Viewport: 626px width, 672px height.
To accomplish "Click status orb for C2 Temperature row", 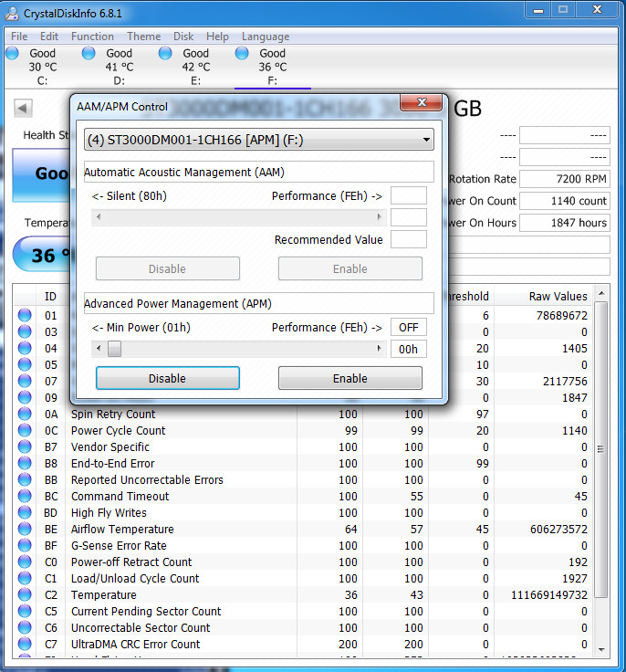I will point(25,594).
